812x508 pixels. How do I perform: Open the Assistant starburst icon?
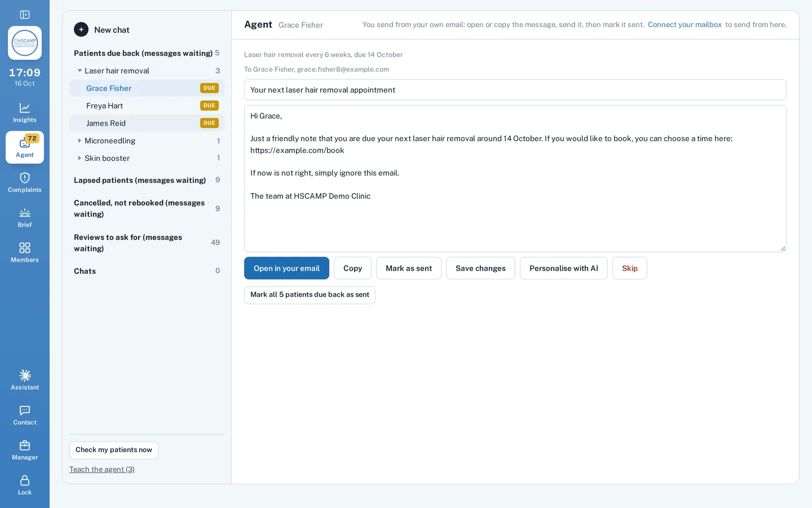pyautogui.click(x=24, y=375)
